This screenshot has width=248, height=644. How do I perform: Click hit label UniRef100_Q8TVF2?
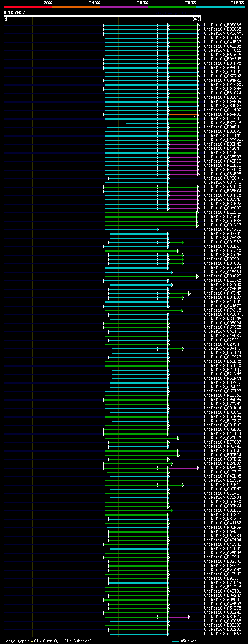click(x=222, y=182)
